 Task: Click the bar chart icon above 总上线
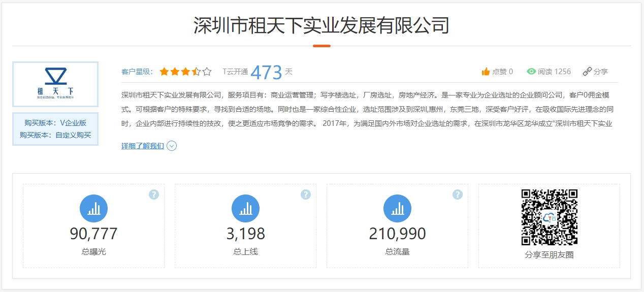pyautogui.click(x=245, y=208)
